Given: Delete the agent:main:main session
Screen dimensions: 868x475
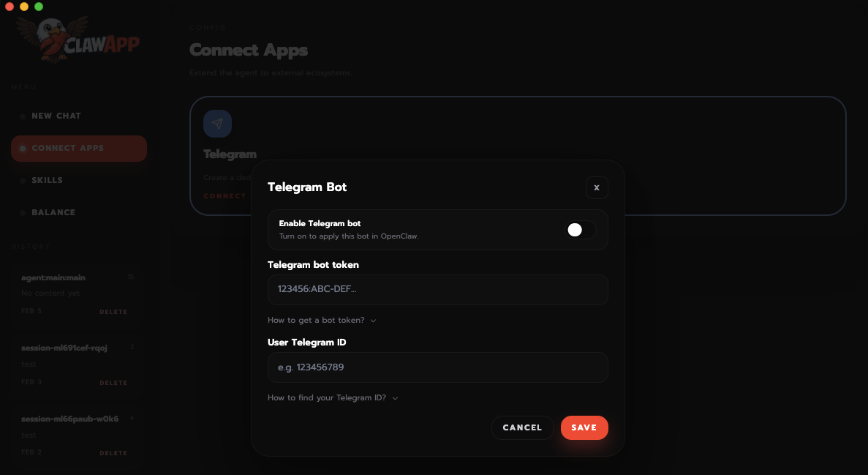Looking at the screenshot, I should coord(113,312).
